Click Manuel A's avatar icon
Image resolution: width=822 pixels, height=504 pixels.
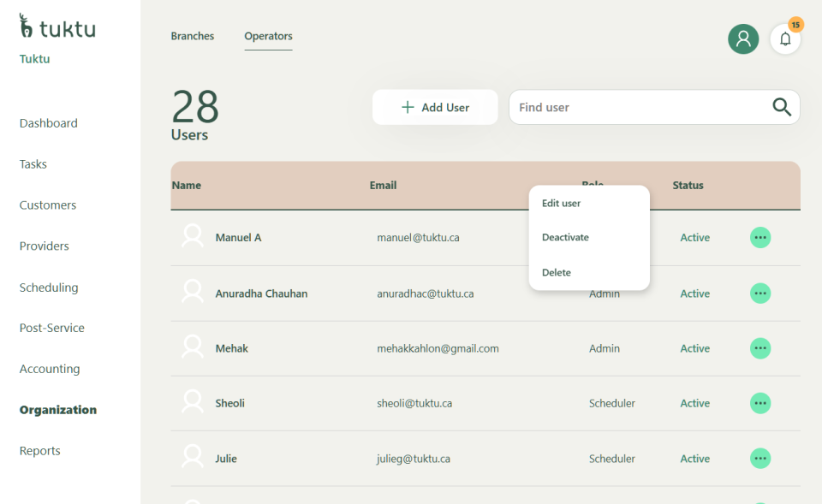tap(193, 237)
